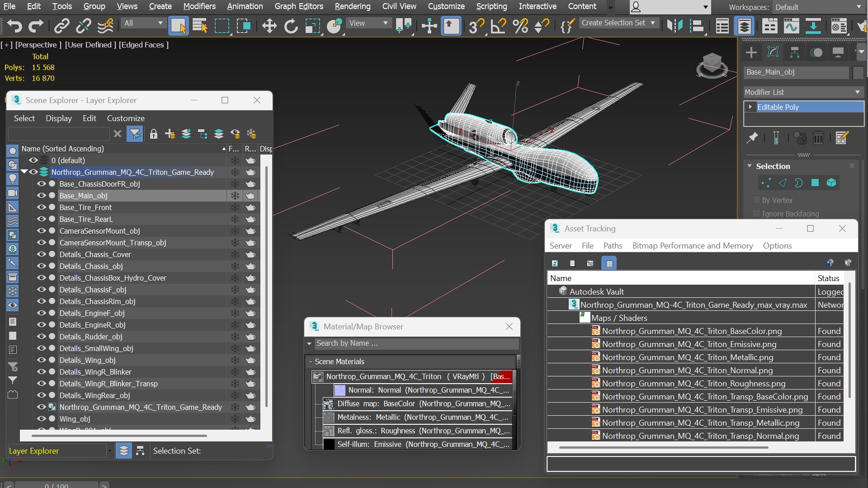Hide Base_Main_obj with its eye icon
The image size is (868, 488).
tap(41, 196)
